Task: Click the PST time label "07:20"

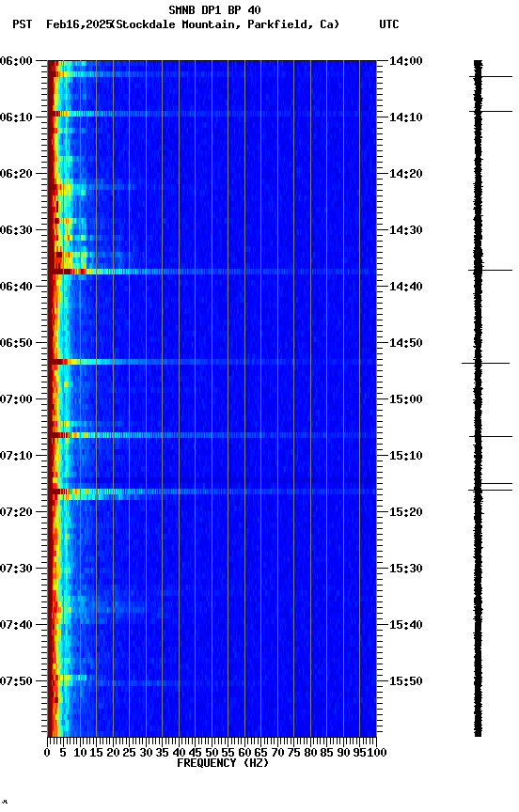Action: (x=16, y=513)
